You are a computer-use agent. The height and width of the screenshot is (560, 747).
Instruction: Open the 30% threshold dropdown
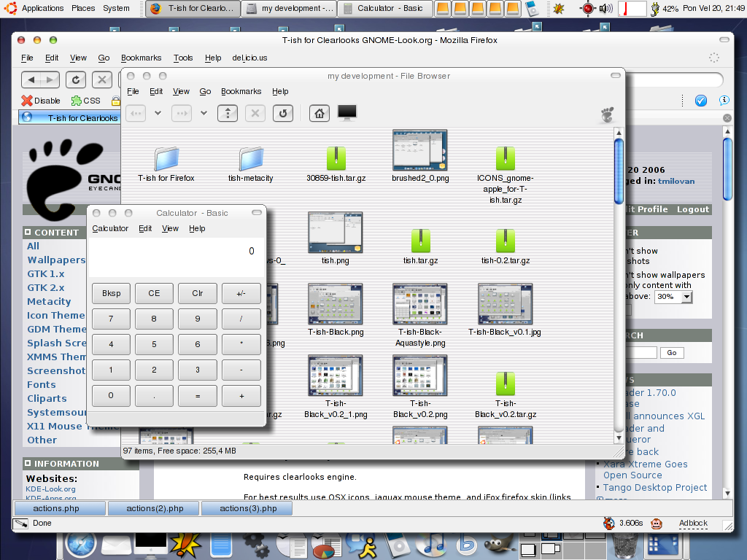tap(673, 297)
